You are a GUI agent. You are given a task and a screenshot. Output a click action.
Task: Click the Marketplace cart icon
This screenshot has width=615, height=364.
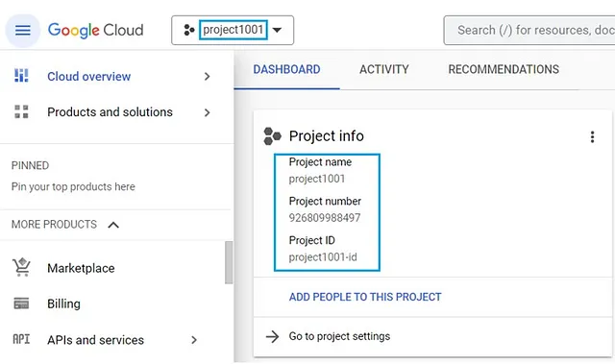tap(21, 267)
